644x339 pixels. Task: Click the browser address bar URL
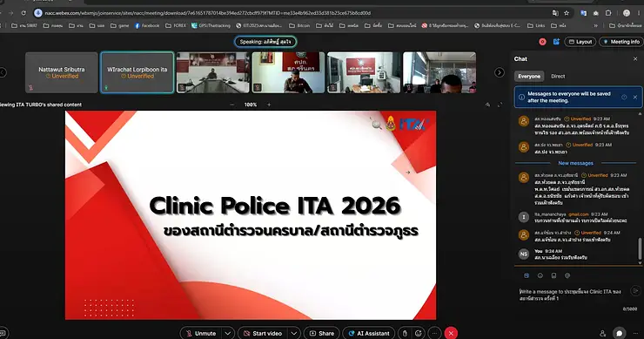tap(207, 13)
